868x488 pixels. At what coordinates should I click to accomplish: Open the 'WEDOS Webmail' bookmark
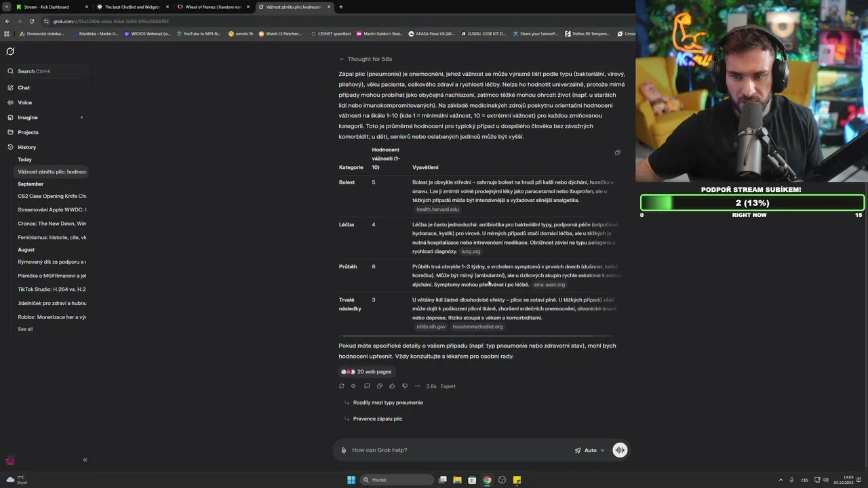point(146,33)
